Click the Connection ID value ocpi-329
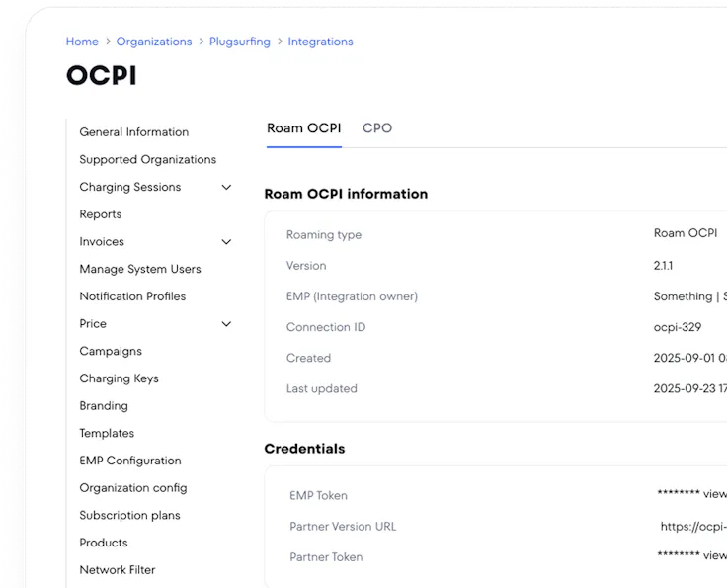The image size is (727, 588). click(x=678, y=327)
